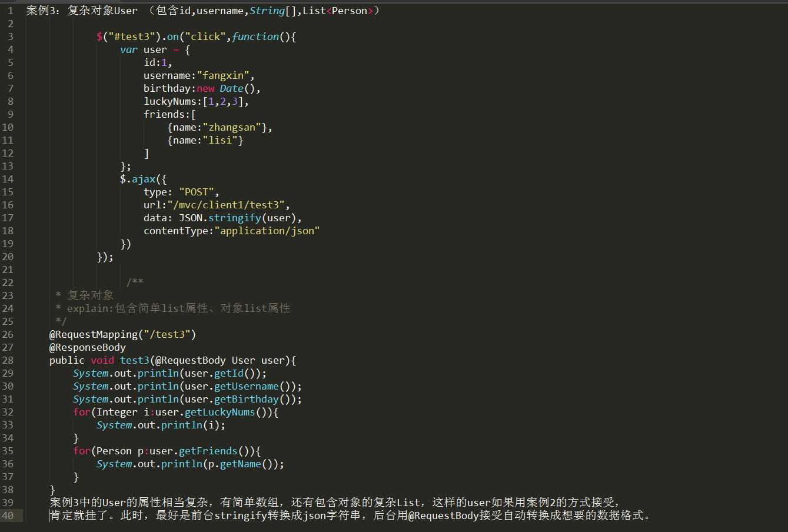Click the @ResponseBody annotation

pyautogui.click(x=88, y=347)
